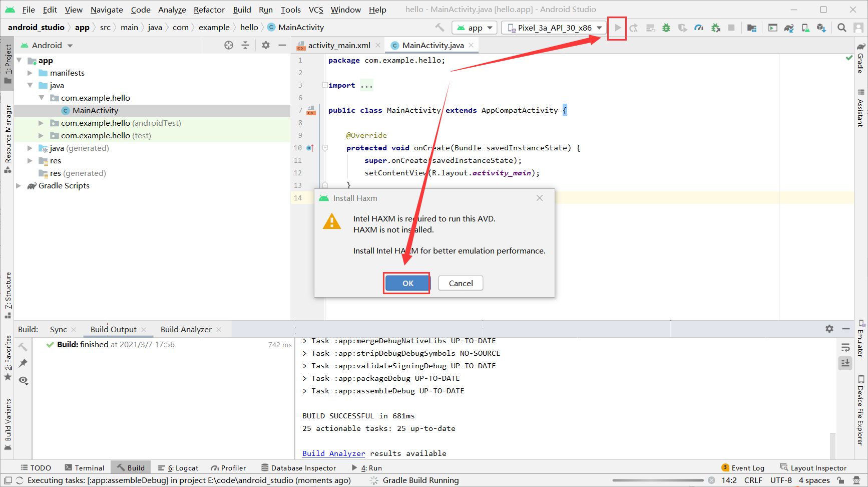Screen dimensions: 868x487
Task: Open Project Structure icon in toolbar
Action: point(751,28)
